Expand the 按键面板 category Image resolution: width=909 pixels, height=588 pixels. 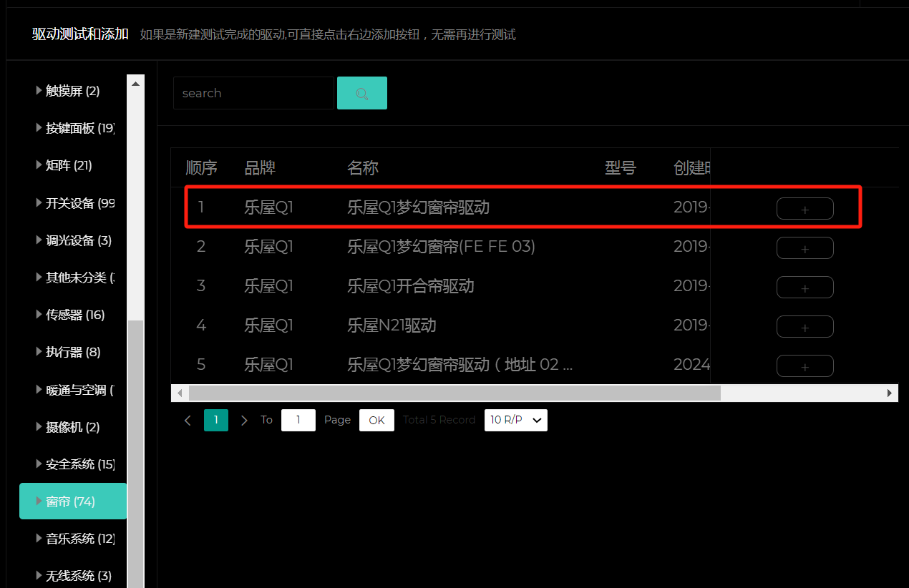tap(39, 128)
